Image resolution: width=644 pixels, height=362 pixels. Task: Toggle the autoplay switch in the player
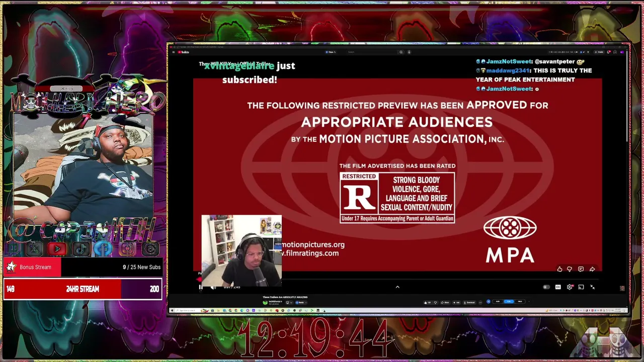[546, 287]
